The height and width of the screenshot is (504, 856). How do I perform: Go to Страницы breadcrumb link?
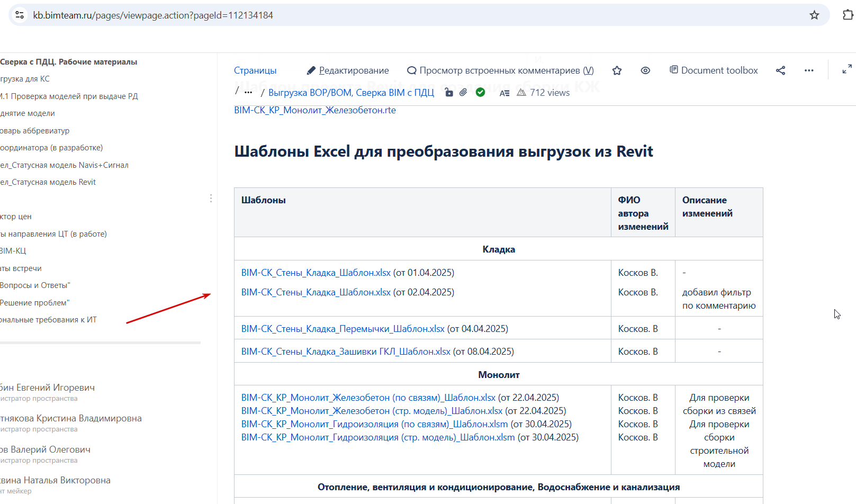pos(255,70)
